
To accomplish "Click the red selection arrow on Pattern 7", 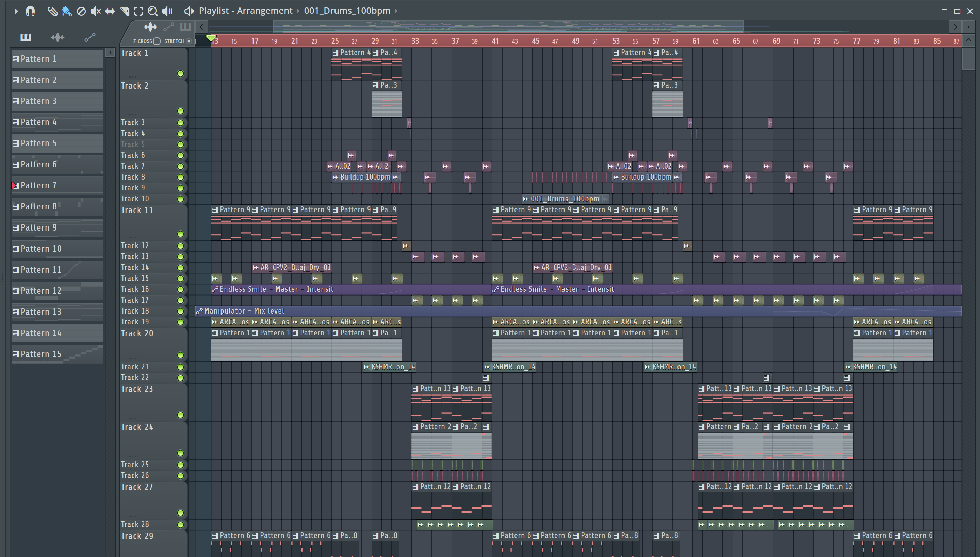I will click(14, 186).
